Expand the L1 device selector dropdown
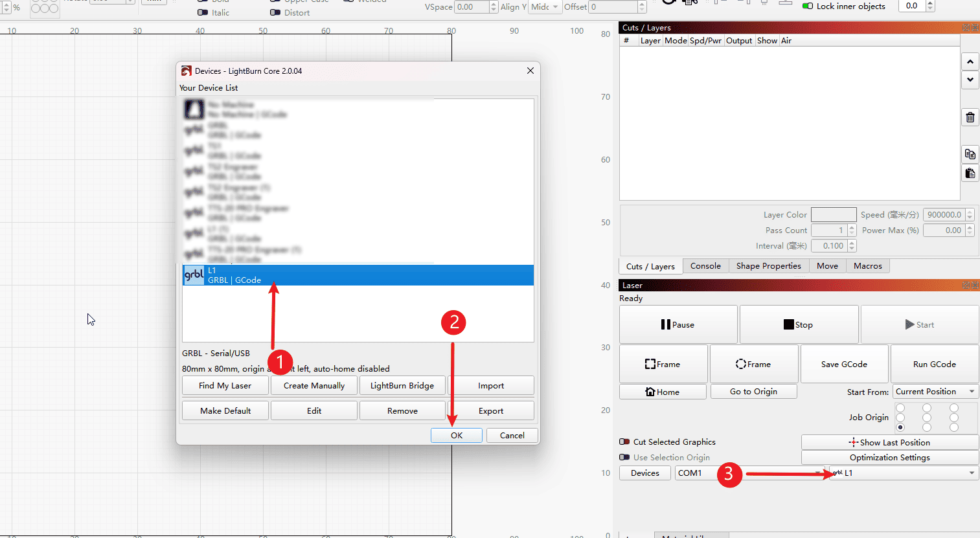This screenshot has height=538, width=980. 904,473
